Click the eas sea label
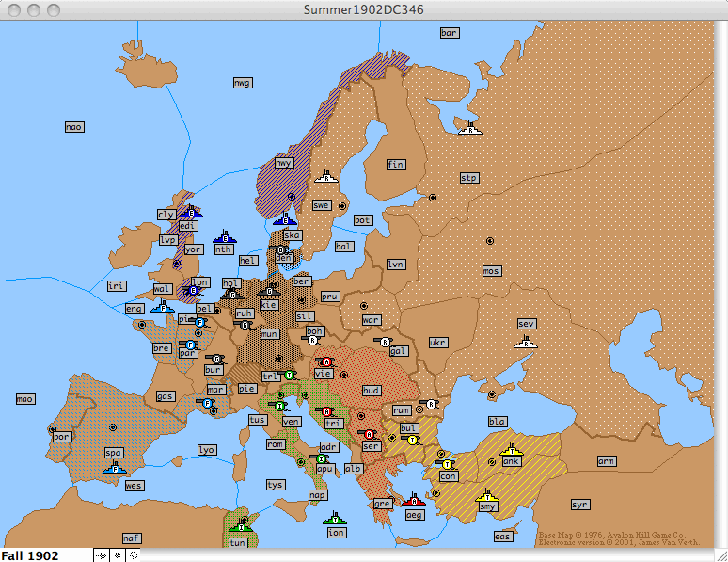The width and height of the screenshot is (728, 562). [x=503, y=537]
